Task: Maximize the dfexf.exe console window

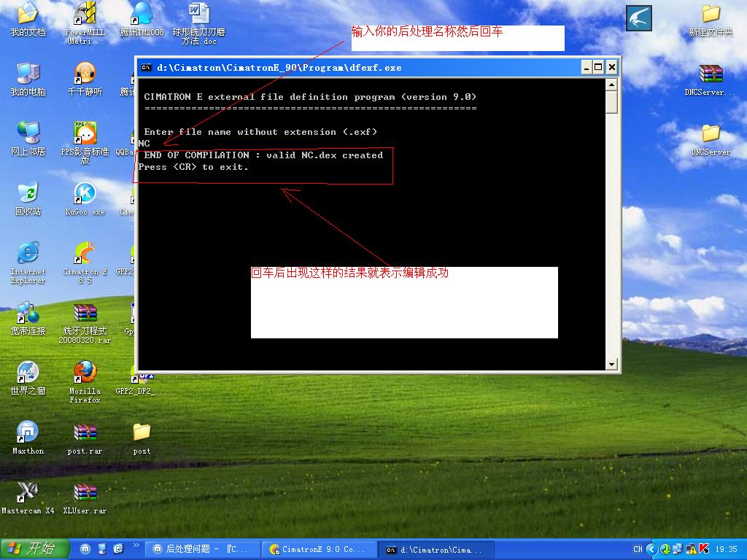Action: tap(599, 67)
